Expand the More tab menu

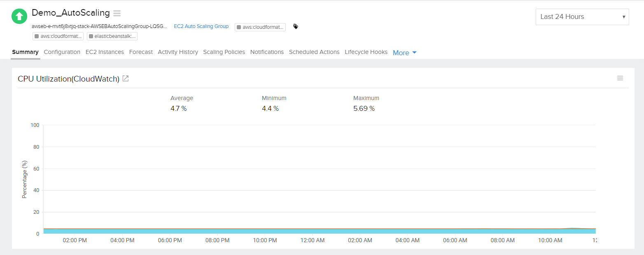click(x=404, y=52)
